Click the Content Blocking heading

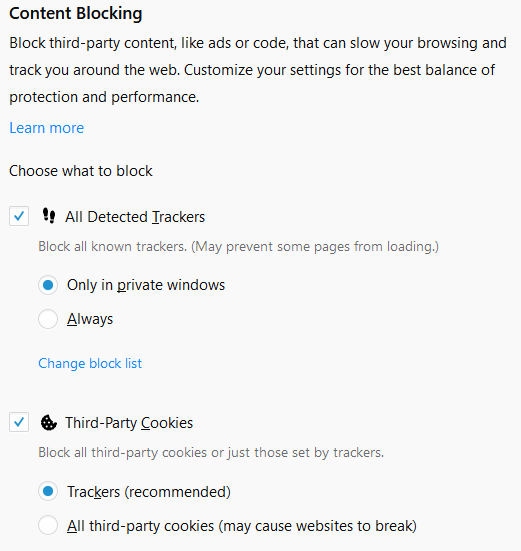(76, 13)
